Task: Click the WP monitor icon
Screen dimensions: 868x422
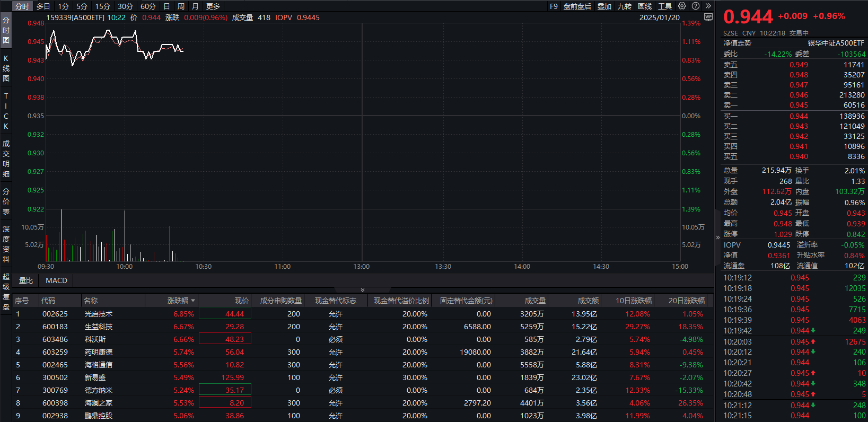Action: (708, 17)
